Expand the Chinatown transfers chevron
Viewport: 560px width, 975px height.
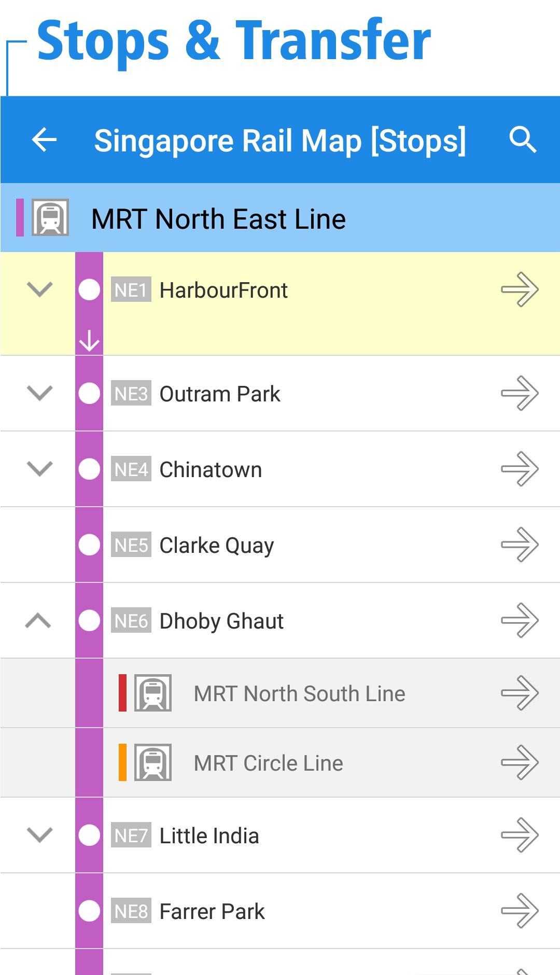[x=39, y=469]
